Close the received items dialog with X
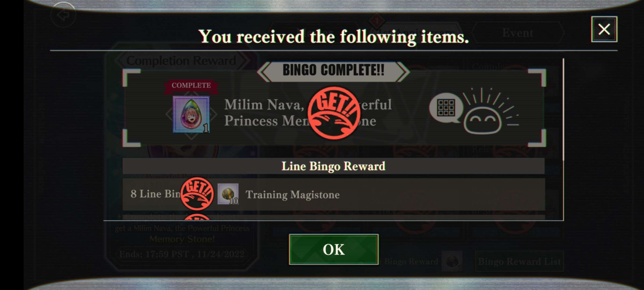This screenshot has width=644, height=290. (604, 29)
